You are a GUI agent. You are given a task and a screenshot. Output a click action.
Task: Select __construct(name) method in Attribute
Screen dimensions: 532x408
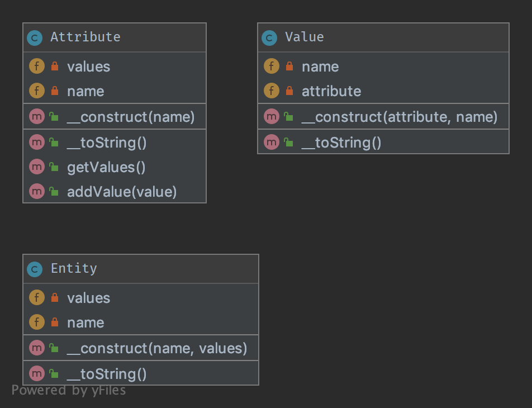click(x=131, y=117)
